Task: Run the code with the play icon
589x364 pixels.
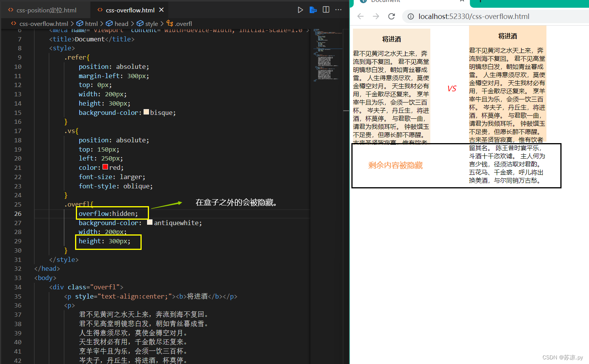Action: tap(300, 10)
